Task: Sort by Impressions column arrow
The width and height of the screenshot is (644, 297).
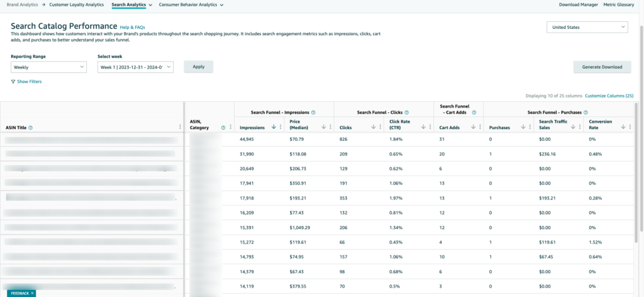Action: point(274,127)
